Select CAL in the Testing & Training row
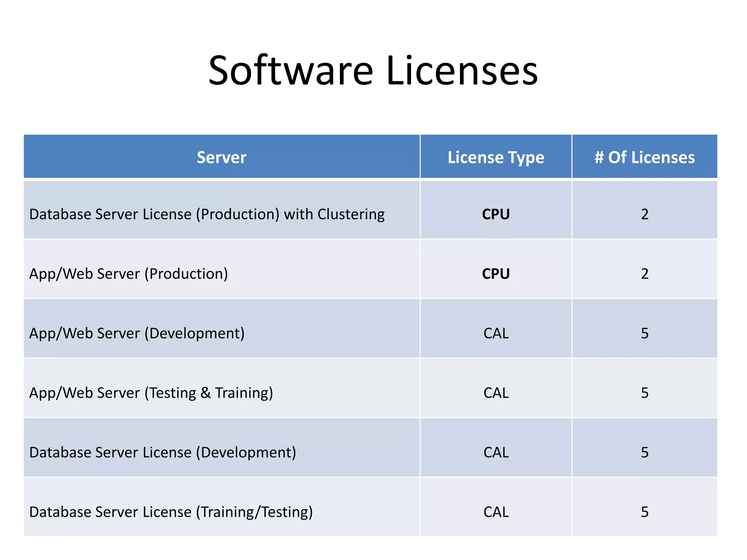Image resolution: width=747 pixels, height=560 pixels. 496,393
